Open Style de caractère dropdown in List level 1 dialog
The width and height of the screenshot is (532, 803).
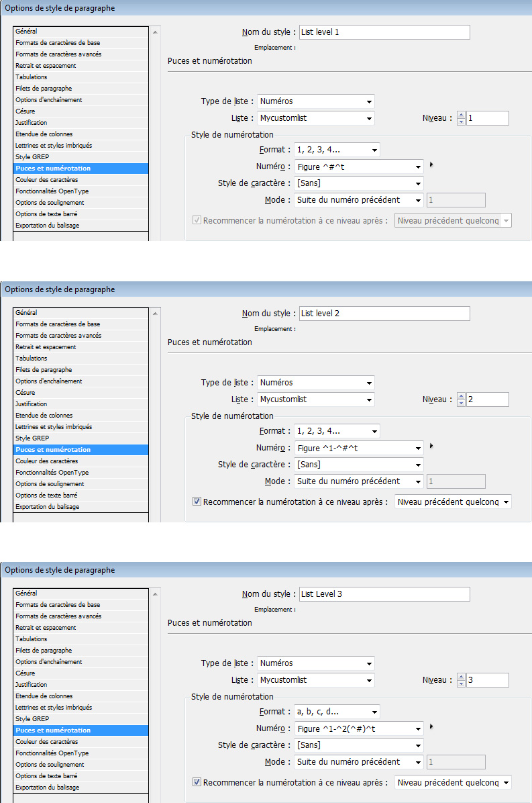(x=359, y=183)
